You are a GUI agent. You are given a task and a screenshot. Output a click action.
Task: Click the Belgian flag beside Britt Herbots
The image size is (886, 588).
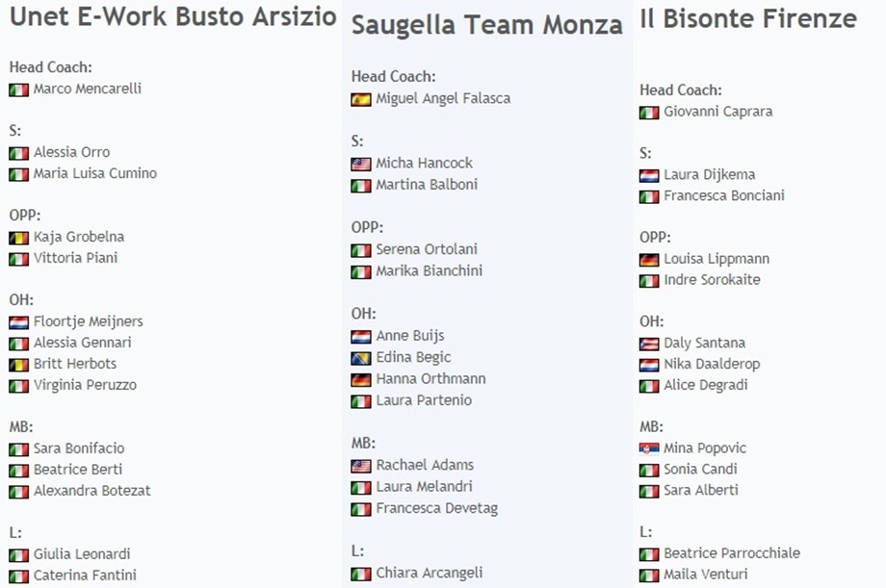tap(19, 364)
